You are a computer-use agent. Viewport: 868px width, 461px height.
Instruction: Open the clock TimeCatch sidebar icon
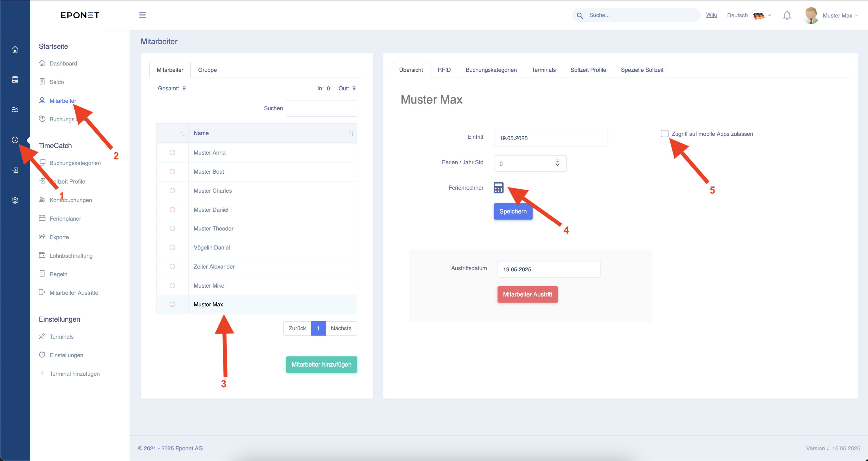(15, 140)
